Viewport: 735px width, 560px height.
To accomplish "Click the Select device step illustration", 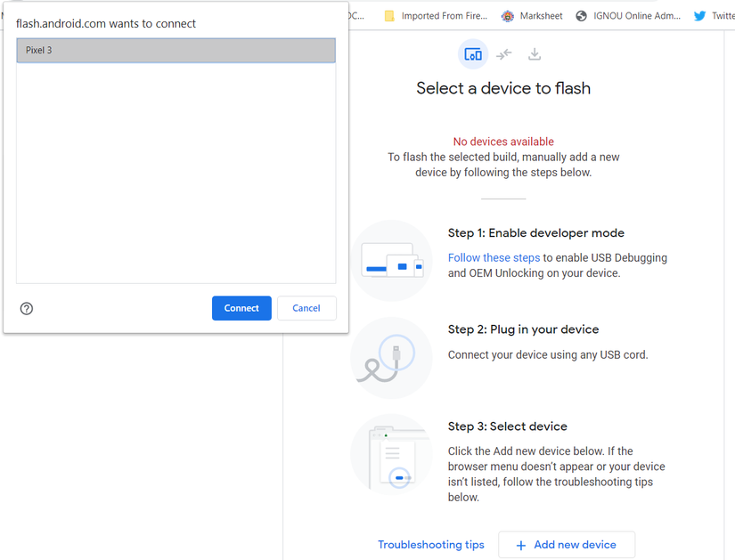I will click(x=392, y=454).
